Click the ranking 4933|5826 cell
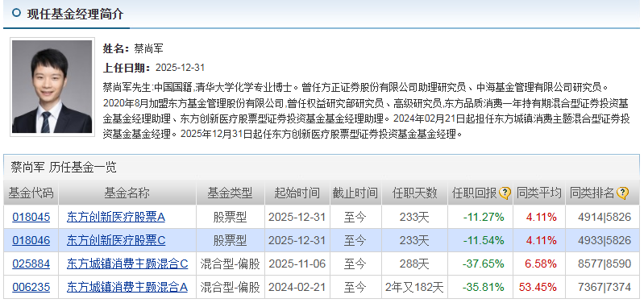The width and height of the screenshot is (644, 303). 605,241
